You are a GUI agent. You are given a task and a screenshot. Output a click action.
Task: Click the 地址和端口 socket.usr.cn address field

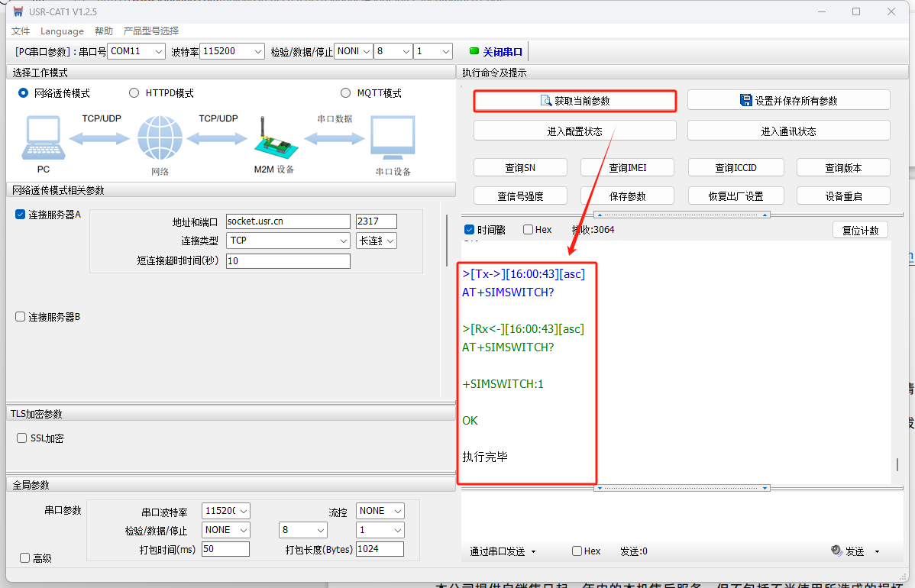(x=287, y=221)
